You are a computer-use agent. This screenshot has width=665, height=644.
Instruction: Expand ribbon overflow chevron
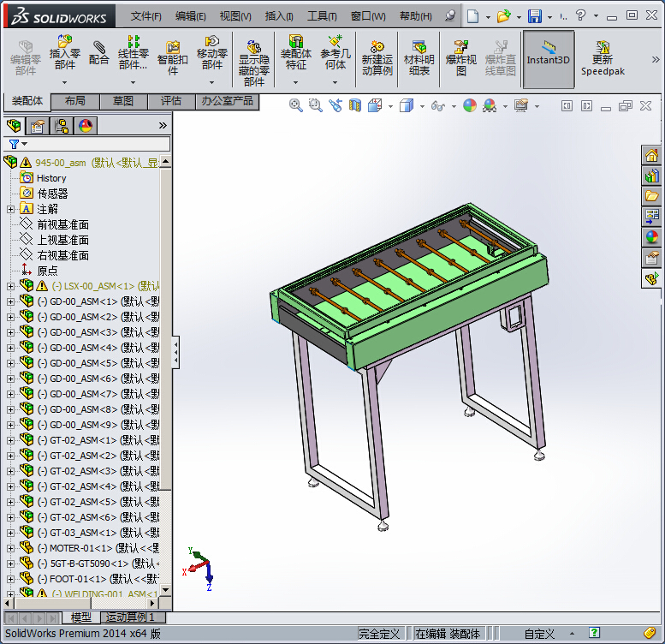pos(656,60)
